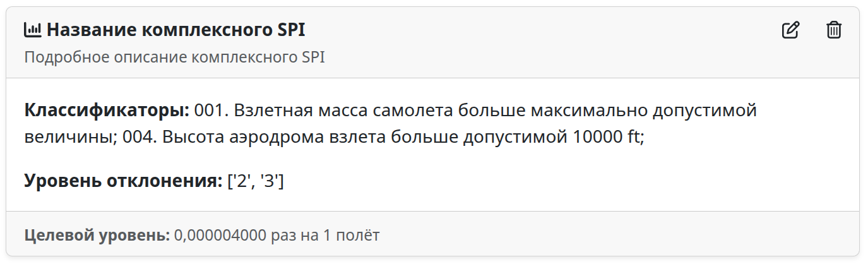Click the target number 0,000004000
The image size is (868, 264).
[x=220, y=236]
